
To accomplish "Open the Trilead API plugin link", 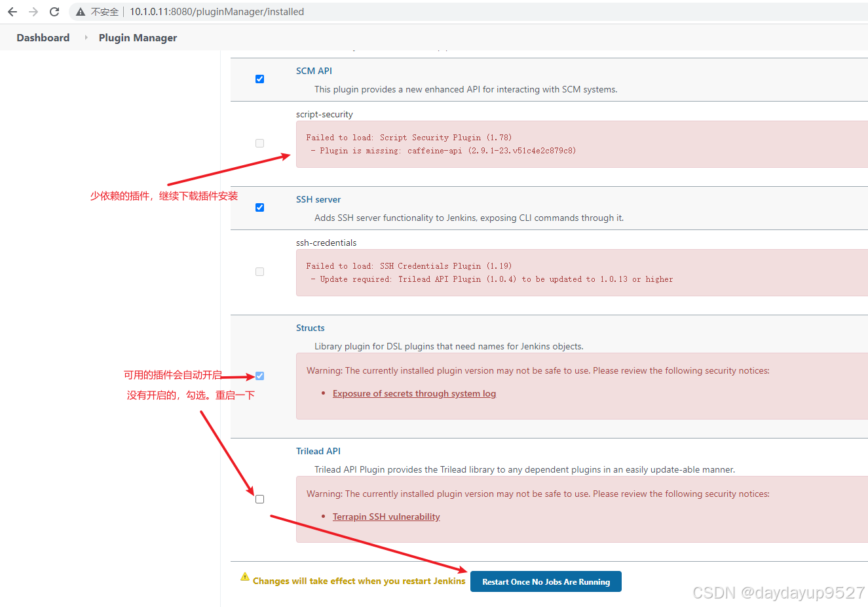I will [318, 451].
